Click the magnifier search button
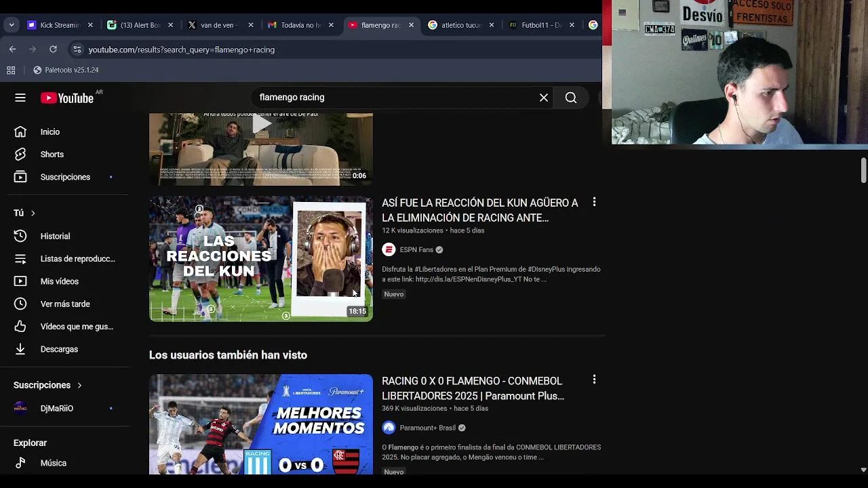The width and height of the screenshot is (868, 488). pos(571,98)
